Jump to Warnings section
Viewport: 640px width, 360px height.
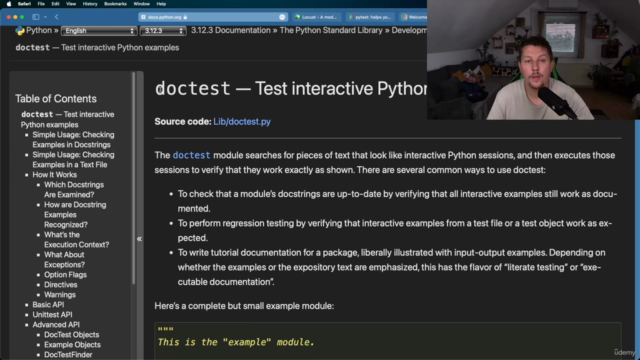pos(60,295)
